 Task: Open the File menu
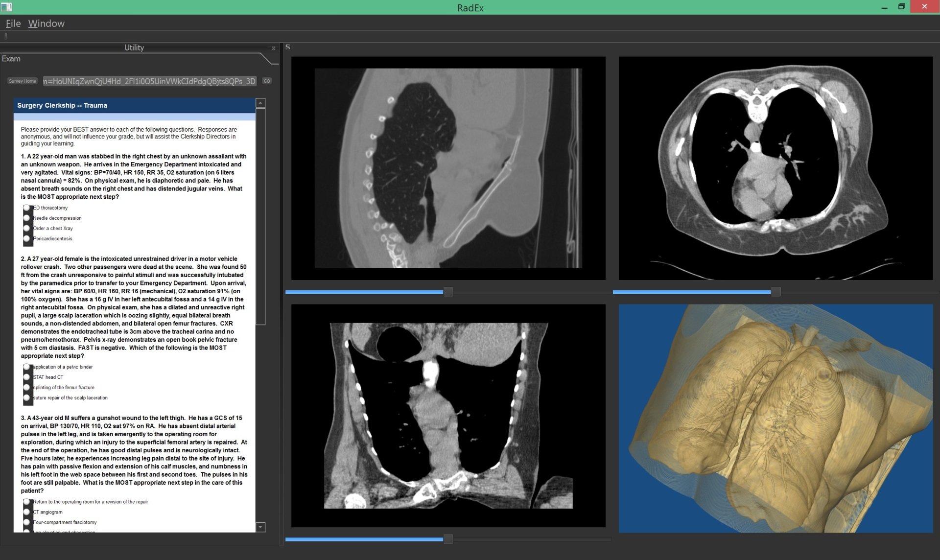[13, 23]
